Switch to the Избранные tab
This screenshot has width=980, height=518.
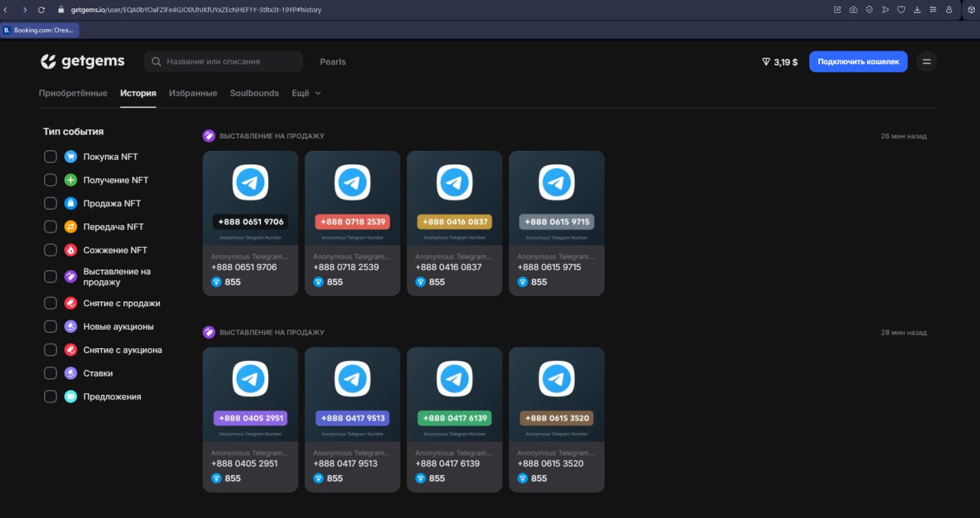point(193,93)
